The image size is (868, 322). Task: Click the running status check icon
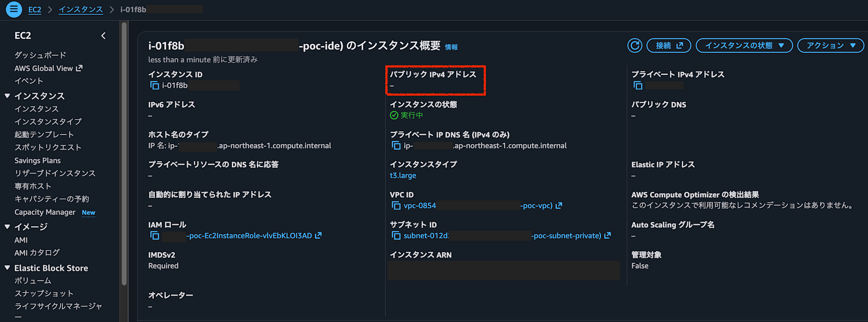click(394, 115)
